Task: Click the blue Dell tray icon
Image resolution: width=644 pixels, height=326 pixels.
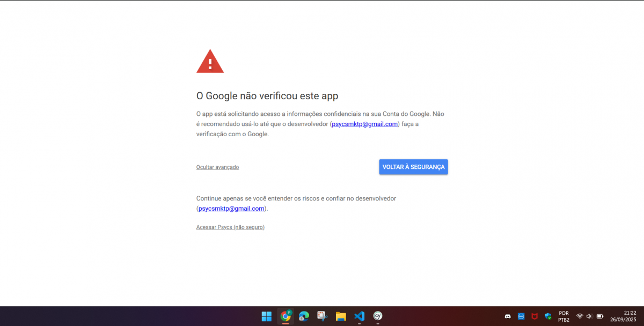Action: [521, 316]
